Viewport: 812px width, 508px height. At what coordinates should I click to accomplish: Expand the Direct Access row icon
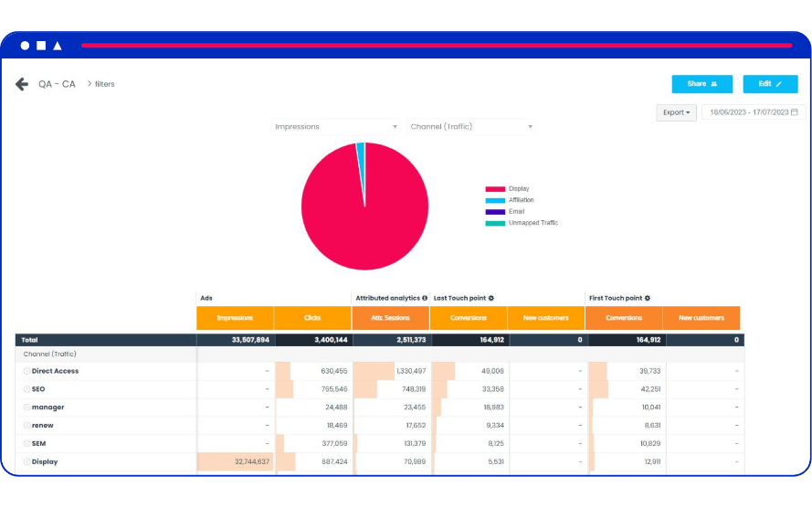[27, 371]
